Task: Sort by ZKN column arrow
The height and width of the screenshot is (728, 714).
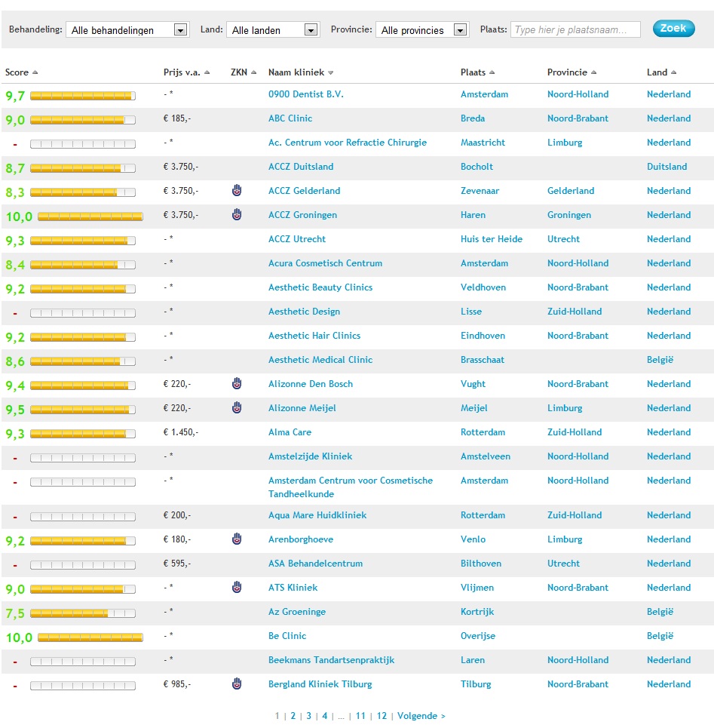Action: [x=254, y=72]
